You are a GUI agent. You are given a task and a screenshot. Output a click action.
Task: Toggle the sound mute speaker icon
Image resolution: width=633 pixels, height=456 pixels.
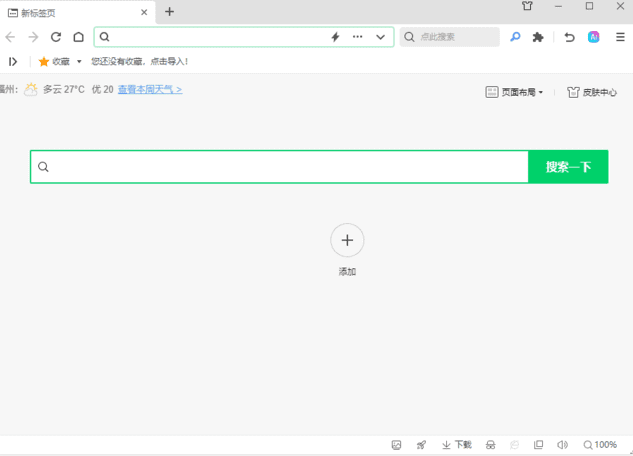(x=562, y=445)
